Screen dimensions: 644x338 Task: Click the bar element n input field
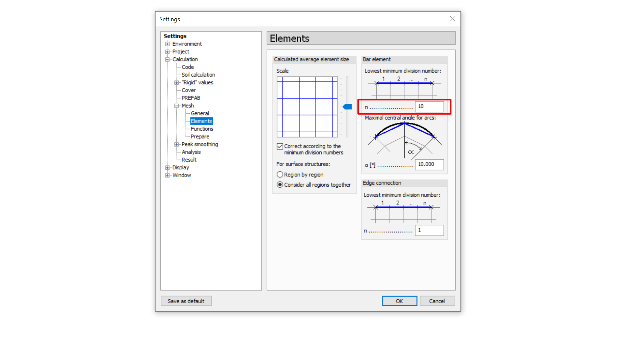[x=429, y=107]
